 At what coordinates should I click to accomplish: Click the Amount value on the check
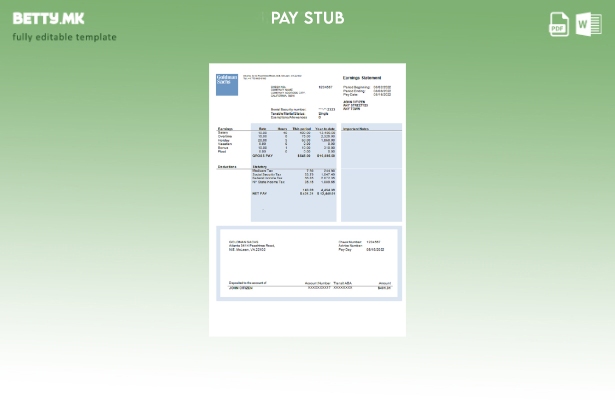click(x=385, y=288)
